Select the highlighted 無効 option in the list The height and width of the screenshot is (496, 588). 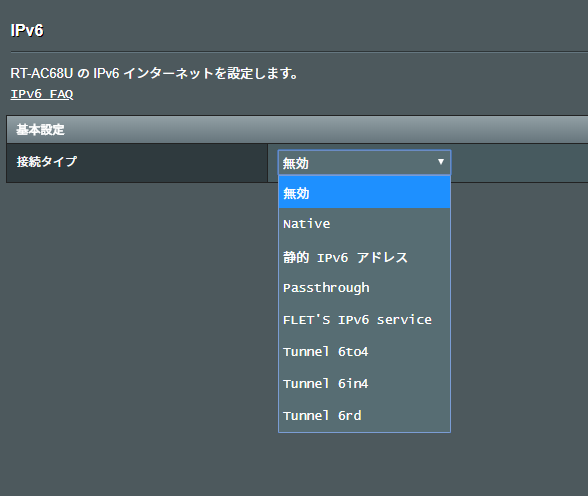click(x=364, y=193)
